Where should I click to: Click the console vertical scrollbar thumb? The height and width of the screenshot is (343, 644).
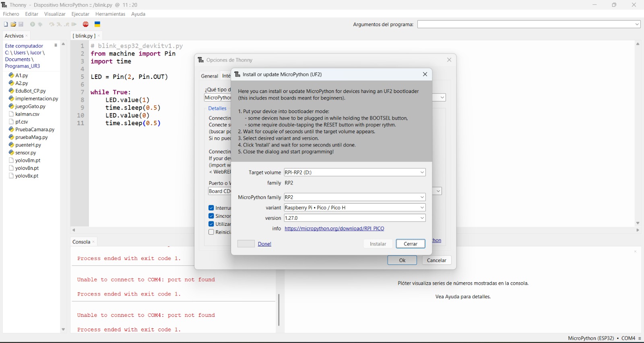(279, 310)
